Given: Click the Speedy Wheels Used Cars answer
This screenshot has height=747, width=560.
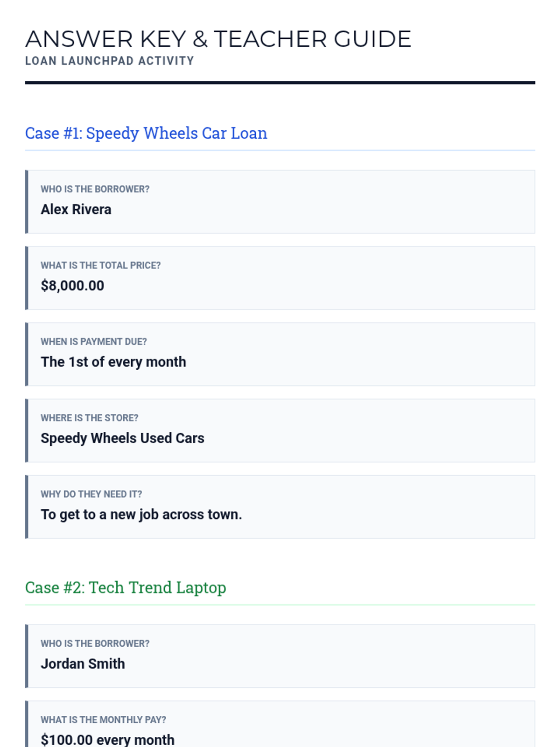Looking at the screenshot, I should [x=122, y=438].
